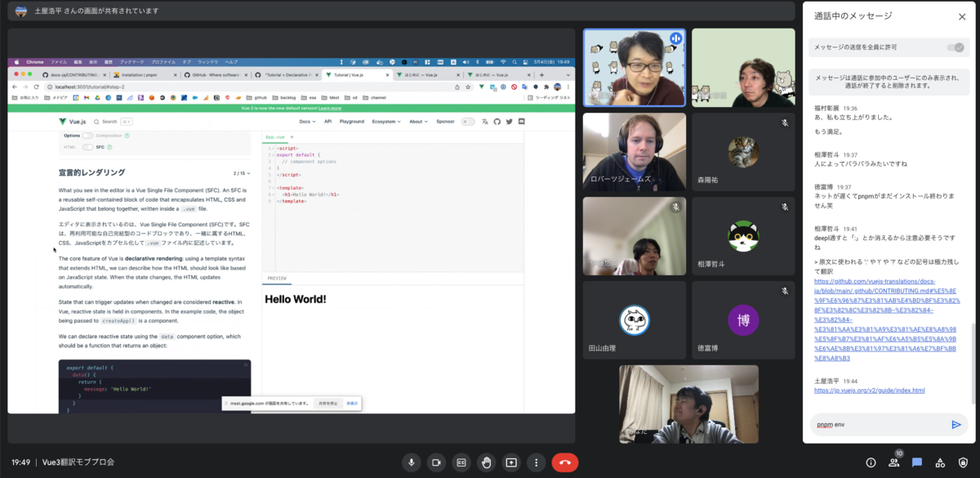Expand the About dropdown
The width and height of the screenshot is (980, 478).
(417, 122)
